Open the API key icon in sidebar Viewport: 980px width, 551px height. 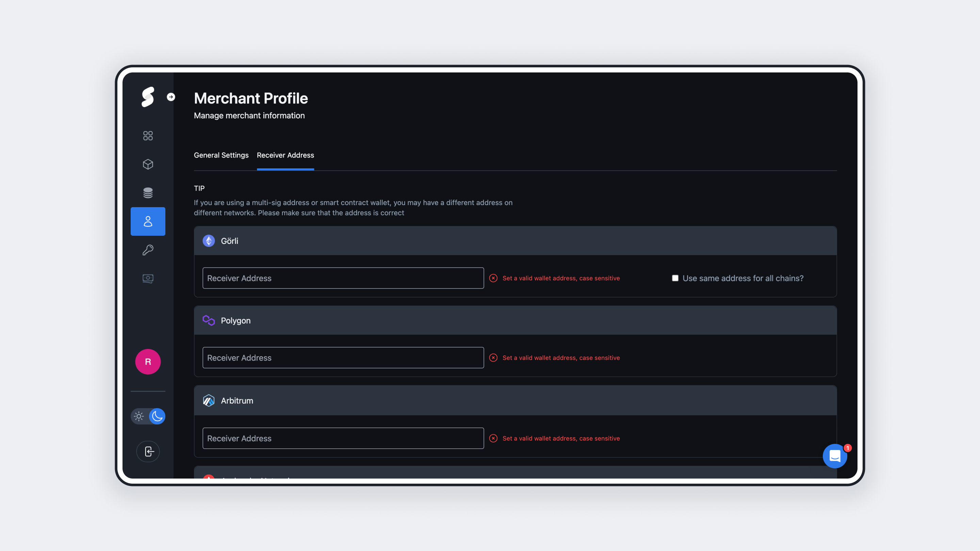click(x=148, y=250)
